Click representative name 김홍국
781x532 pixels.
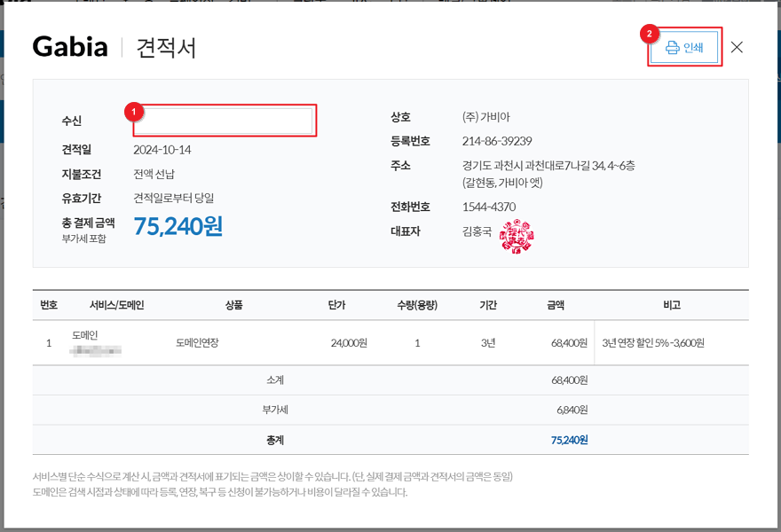tap(477, 231)
